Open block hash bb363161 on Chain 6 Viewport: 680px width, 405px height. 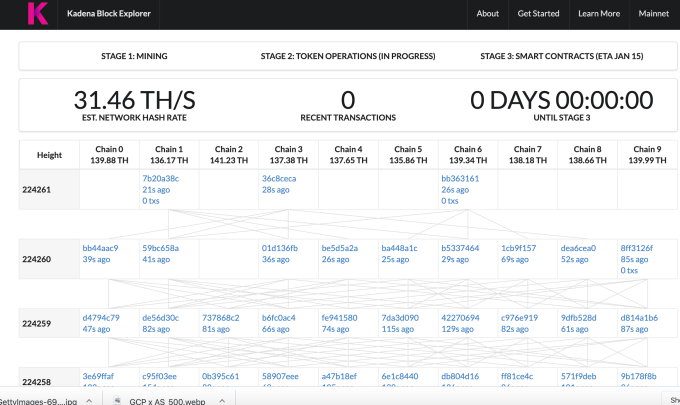(x=460, y=178)
